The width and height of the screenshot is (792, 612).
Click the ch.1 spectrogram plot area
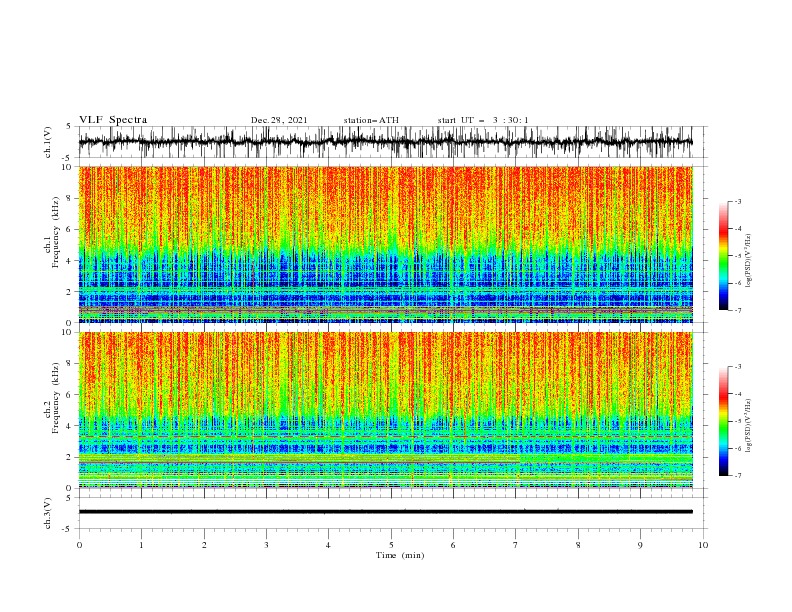pos(386,244)
